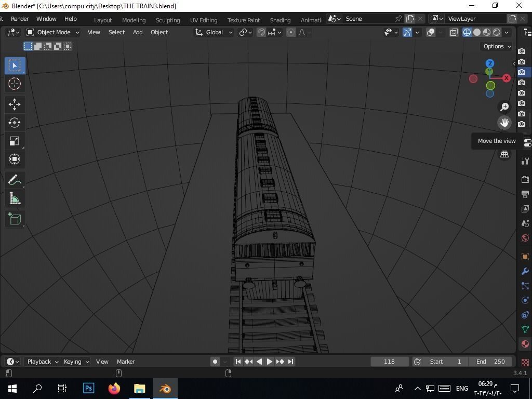
Task: Switch to material preview shading
Action: (x=486, y=32)
